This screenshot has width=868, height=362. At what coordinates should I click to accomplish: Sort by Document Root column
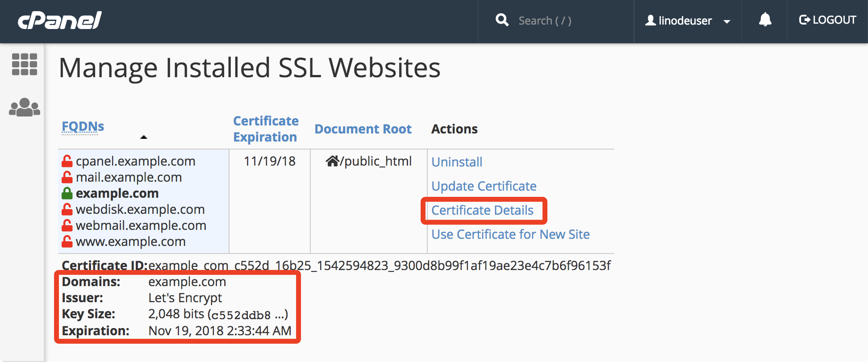click(x=363, y=129)
